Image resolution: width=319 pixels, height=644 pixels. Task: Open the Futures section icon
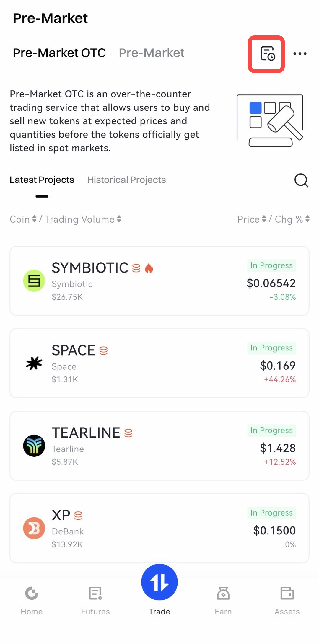pos(95,594)
